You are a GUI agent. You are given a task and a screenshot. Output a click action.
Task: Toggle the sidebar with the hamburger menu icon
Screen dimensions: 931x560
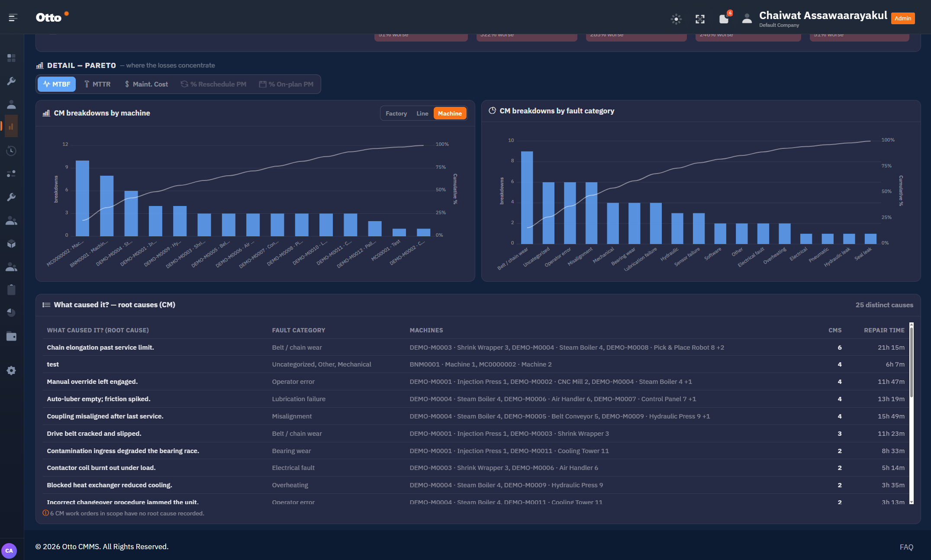click(13, 17)
